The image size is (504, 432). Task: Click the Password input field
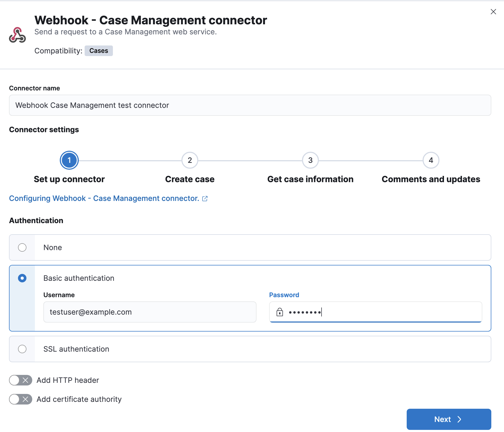(375, 312)
